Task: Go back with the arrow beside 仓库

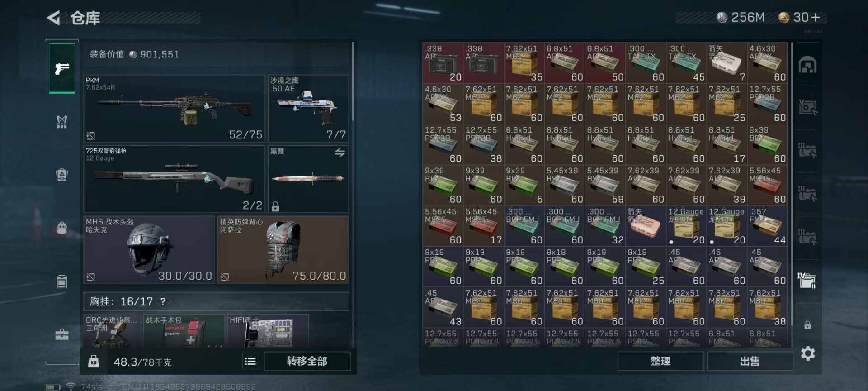Action: (x=53, y=18)
